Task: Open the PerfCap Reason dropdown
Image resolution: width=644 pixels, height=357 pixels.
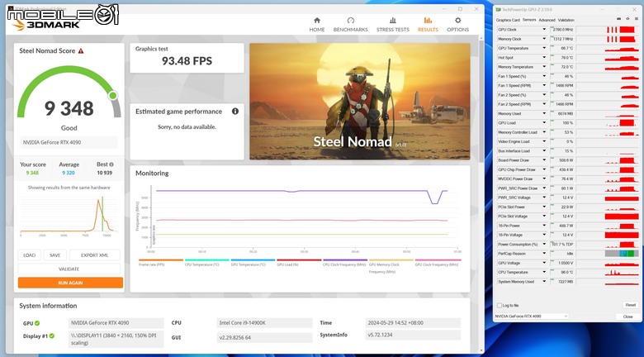Action: pyautogui.click(x=544, y=254)
